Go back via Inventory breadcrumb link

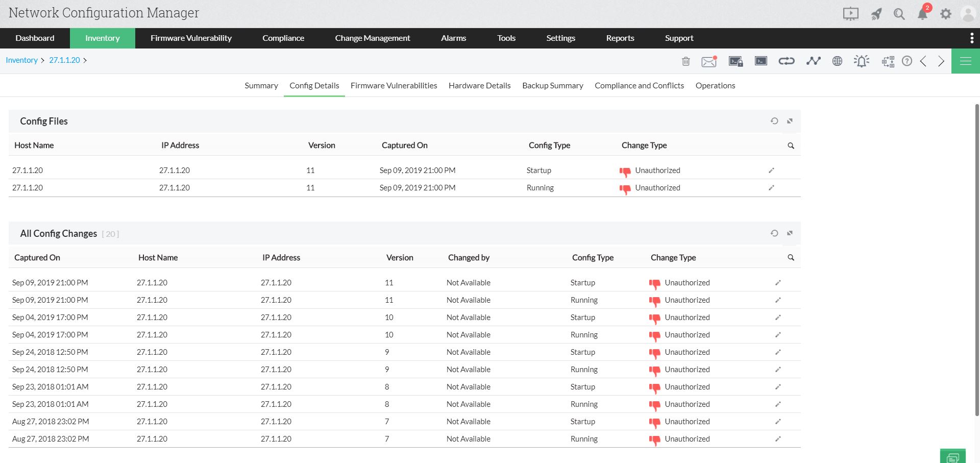21,60
